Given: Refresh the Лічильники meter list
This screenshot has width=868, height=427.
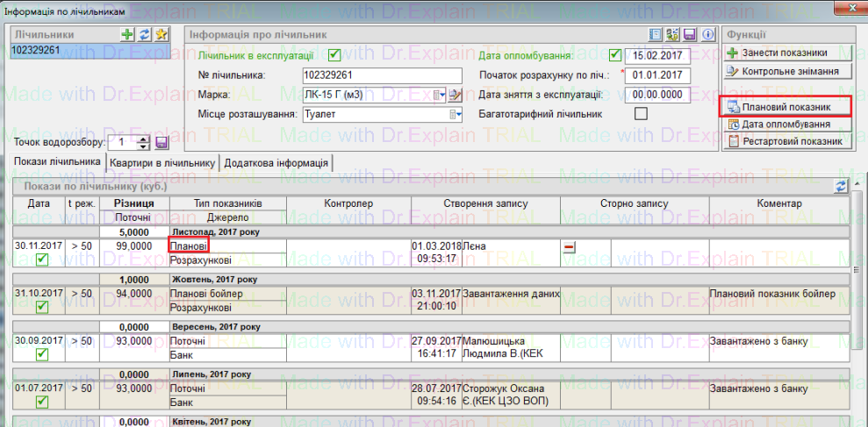Looking at the screenshot, I should click(145, 34).
